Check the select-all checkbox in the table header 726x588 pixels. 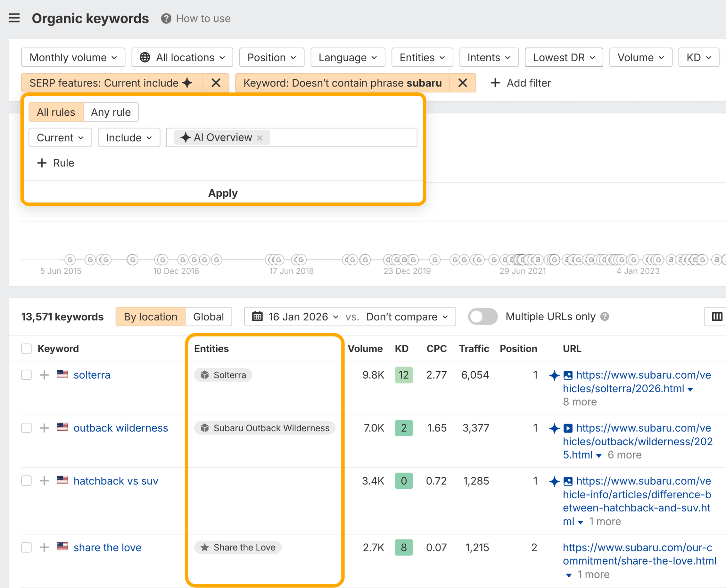pyautogui.click(x=26, y=348)
